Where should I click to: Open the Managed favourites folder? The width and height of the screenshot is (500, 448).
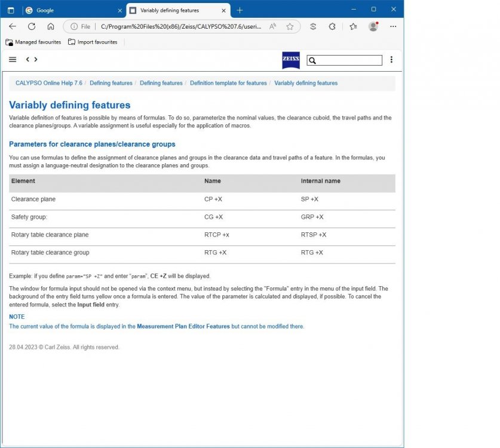33,42
